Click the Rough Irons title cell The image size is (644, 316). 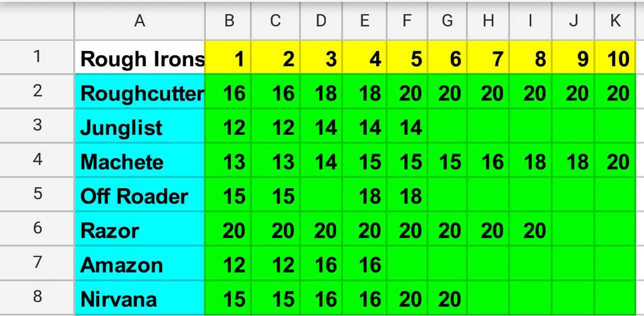pos(140,59)
